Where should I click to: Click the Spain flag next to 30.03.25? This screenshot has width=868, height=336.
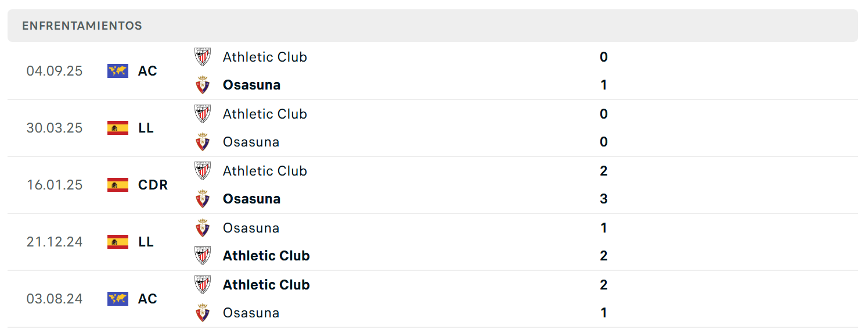118,128
